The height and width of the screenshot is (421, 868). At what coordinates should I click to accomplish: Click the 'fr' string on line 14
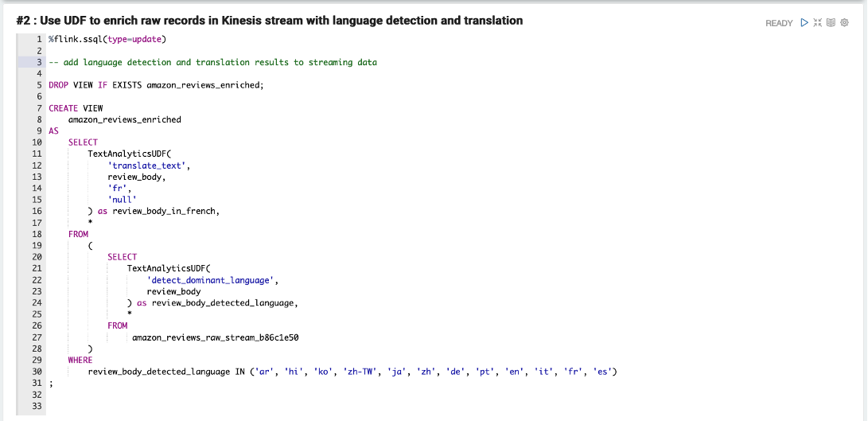[x=118, y=189]
